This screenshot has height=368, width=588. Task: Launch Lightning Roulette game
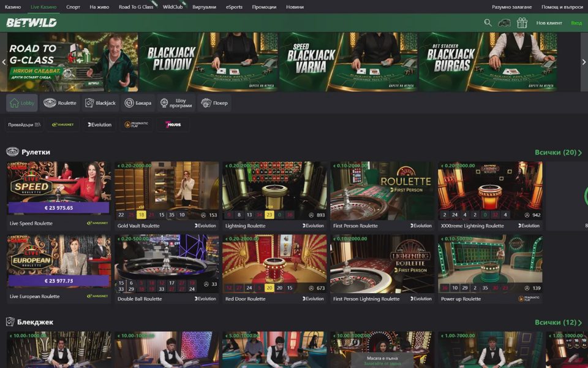pos(274,196)
